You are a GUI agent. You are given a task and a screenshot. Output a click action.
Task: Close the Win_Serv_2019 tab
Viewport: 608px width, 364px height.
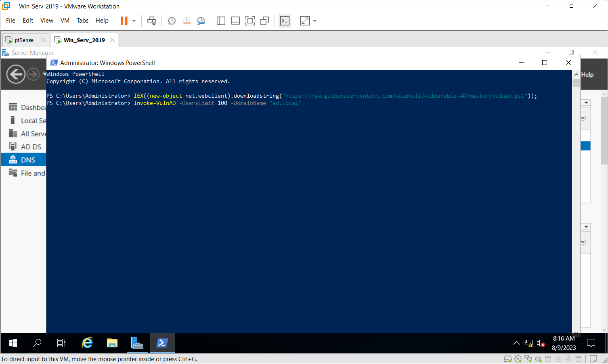[x=112, y=40]
